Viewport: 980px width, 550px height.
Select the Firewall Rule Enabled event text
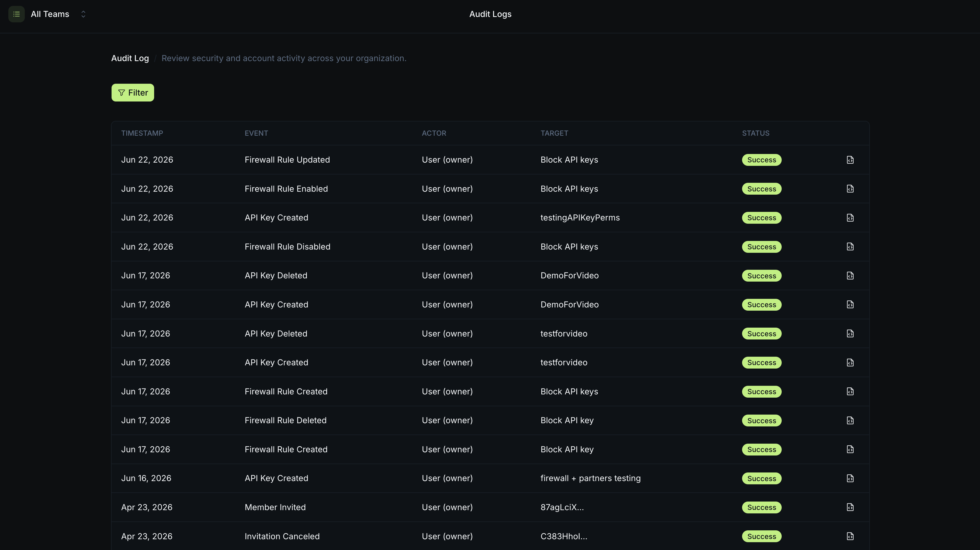click(286, 189)
